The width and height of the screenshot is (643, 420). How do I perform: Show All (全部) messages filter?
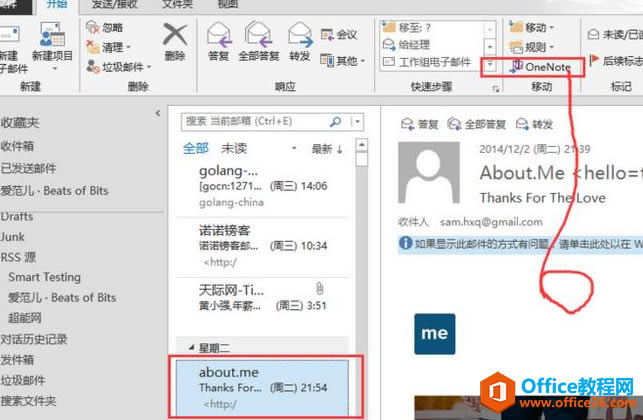click(x=196, y=148)
